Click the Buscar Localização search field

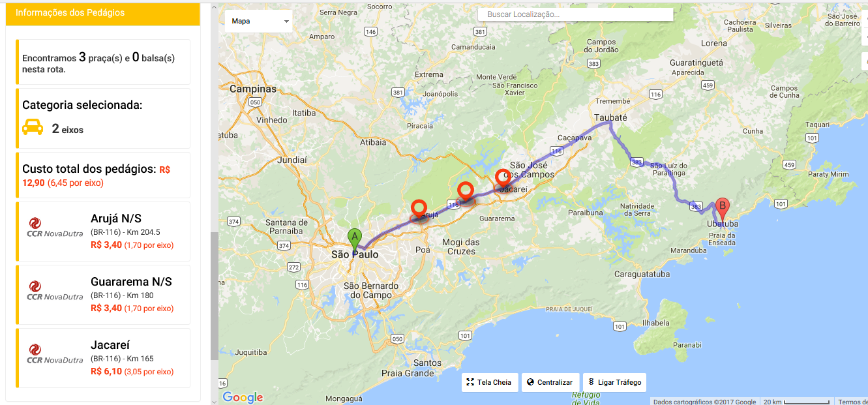[575, 14]
